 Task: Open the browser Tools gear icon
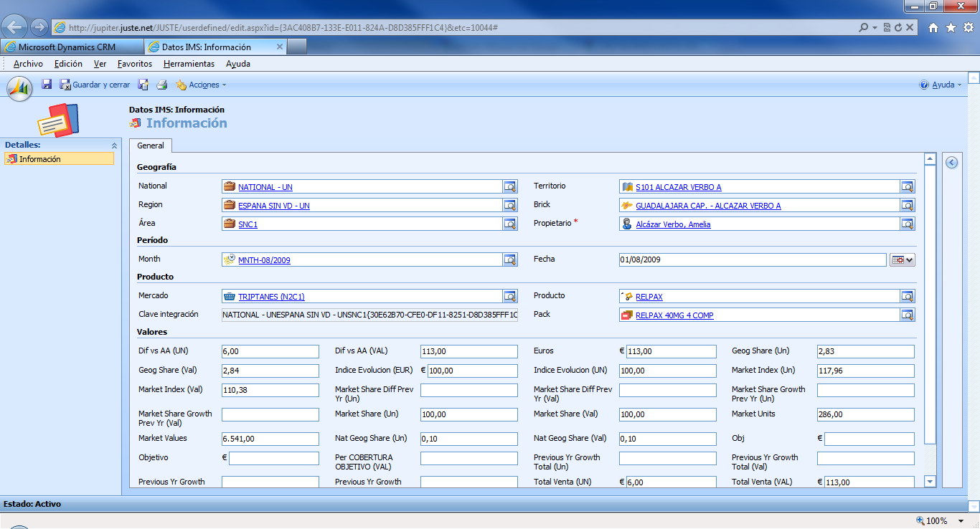pos(968,27)
